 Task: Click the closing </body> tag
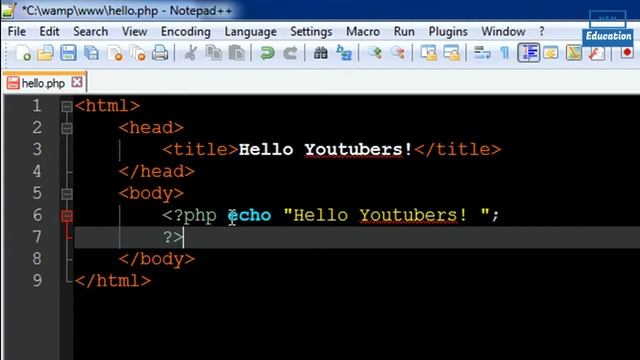(157, 259)
